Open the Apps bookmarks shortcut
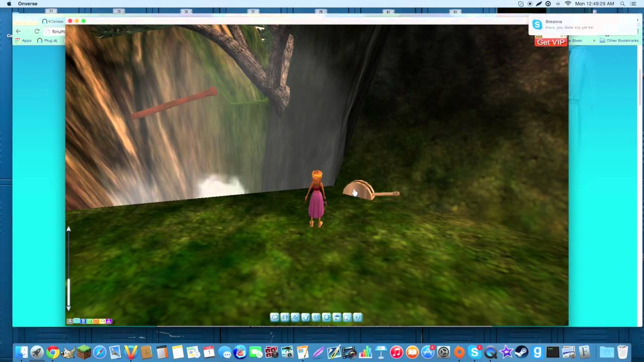The image size is (644, 362). [23, 40]
